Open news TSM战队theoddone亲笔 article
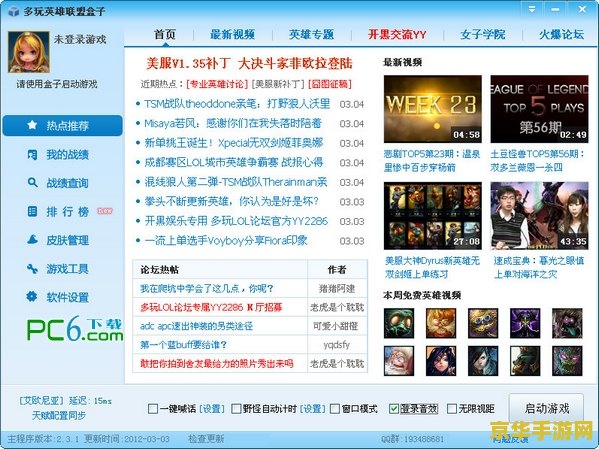This screenshot has width=599, height=449. click(x=237, y=104)
